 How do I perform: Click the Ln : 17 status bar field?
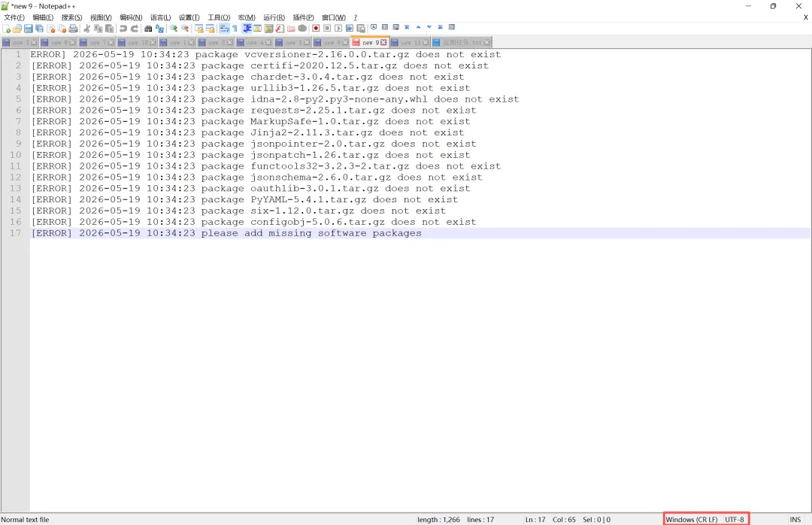[535, 519]
